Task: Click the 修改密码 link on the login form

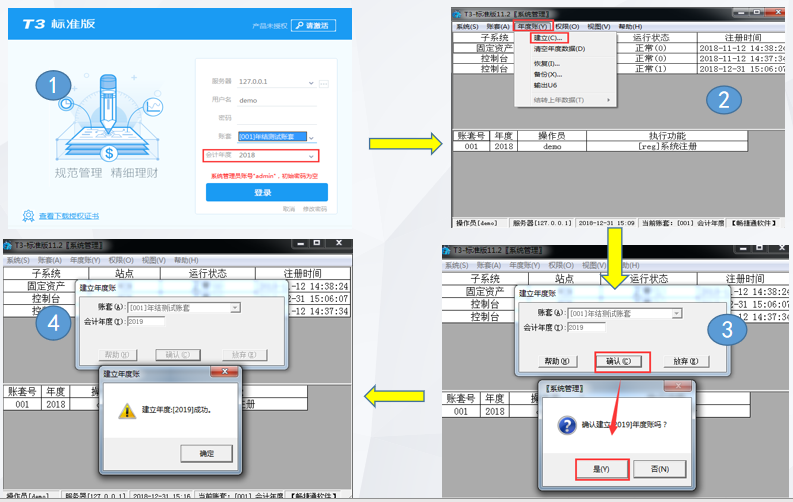Action: click(x=315, y=209)
